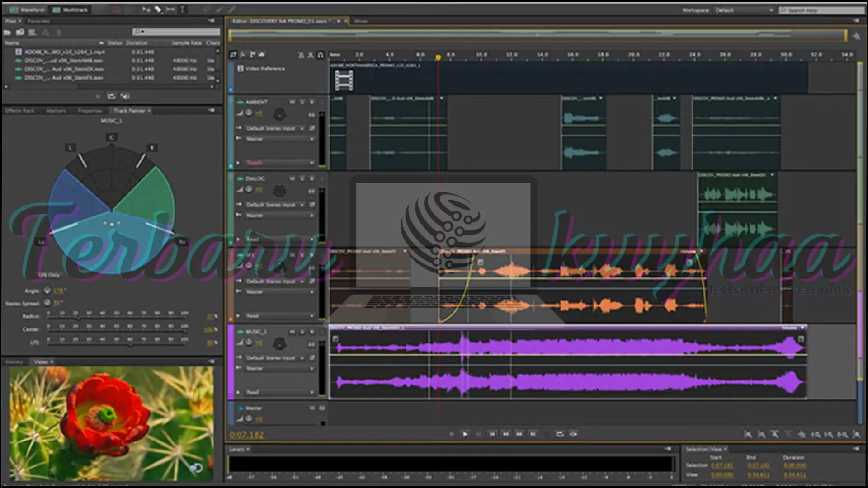Screen dimensions: 868x488
Task: Click New File icon in Files panel
Action: pos(32,32)
